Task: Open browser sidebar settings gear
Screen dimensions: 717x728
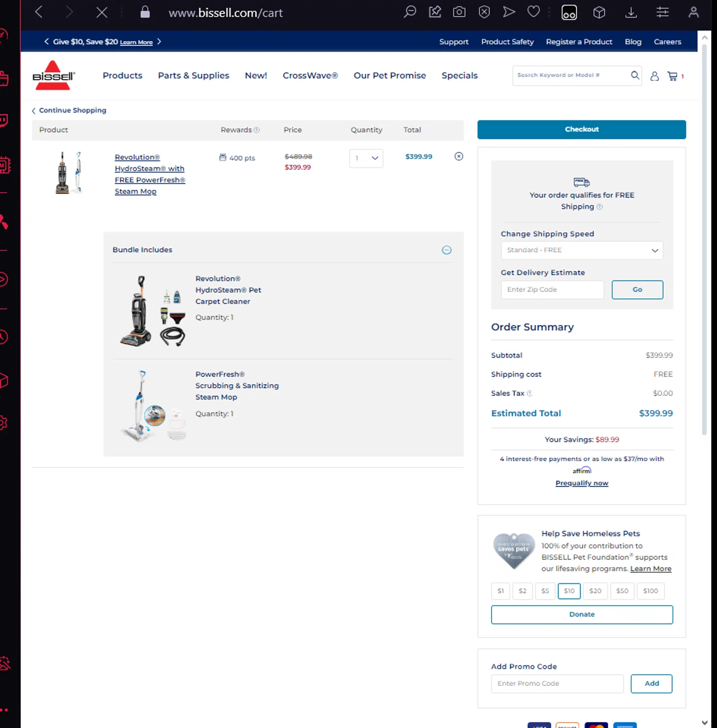Action: pyautogui.click(x=3, y=422)
